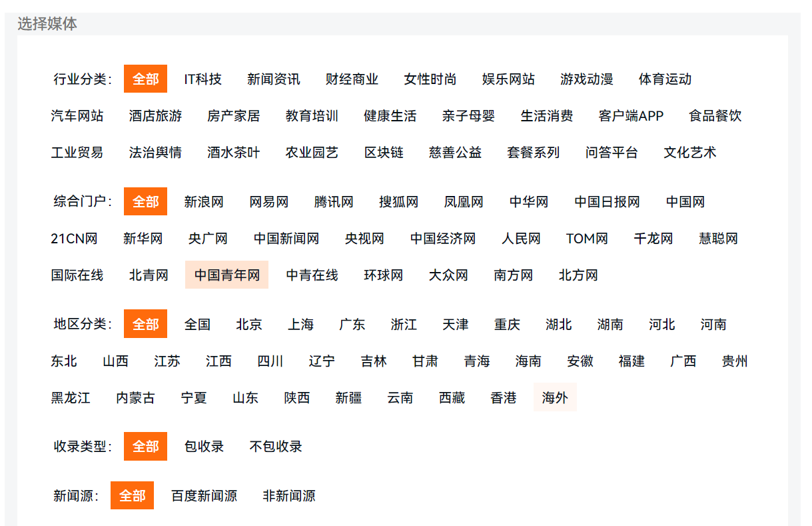
Task: Pick 黑龙江 region
Action: (71, 397)
